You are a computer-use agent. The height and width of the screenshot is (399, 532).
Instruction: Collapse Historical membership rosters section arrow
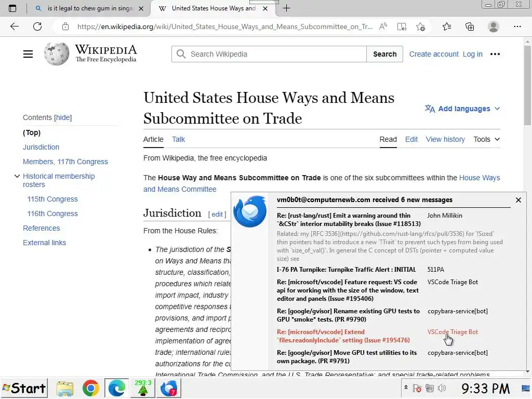tap(17, 176)
